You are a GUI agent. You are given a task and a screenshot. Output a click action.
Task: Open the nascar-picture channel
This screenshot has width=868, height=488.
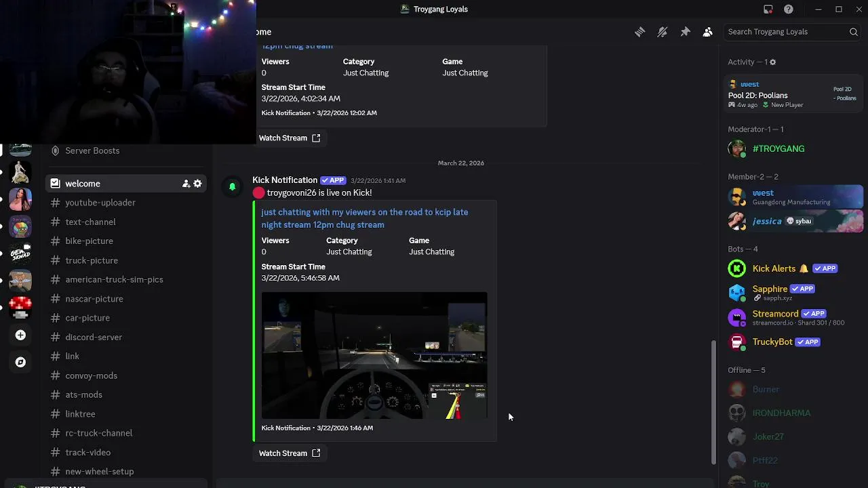125,299
